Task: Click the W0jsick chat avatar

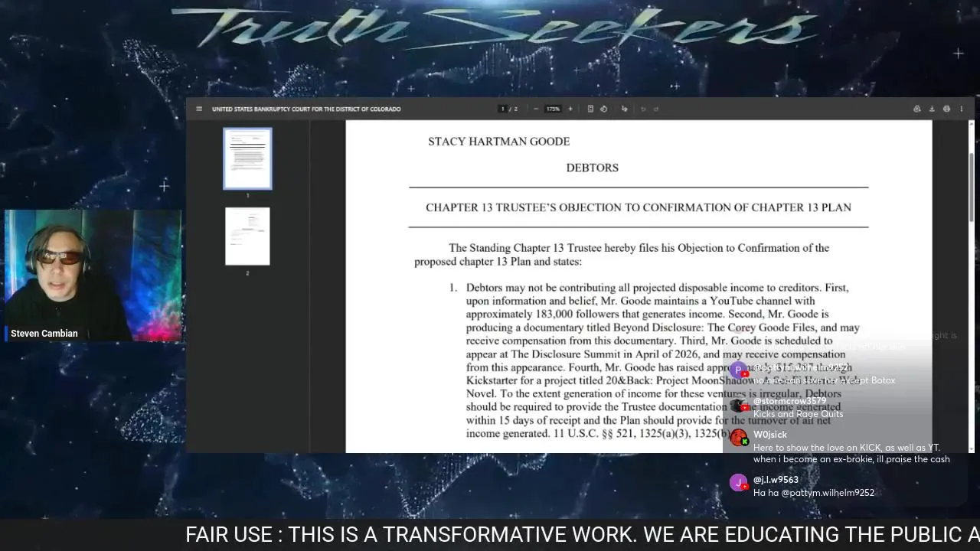Action: [x=739, y=438]
